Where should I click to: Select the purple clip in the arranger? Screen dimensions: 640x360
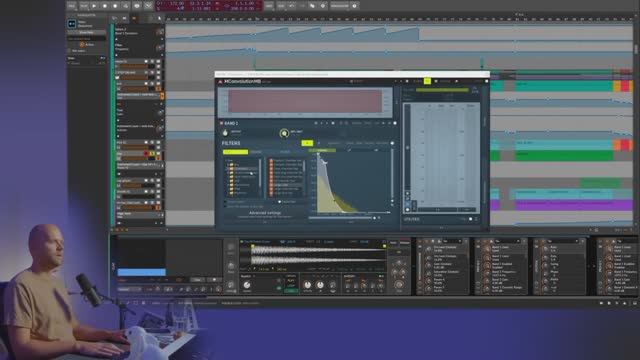point(573,205)
